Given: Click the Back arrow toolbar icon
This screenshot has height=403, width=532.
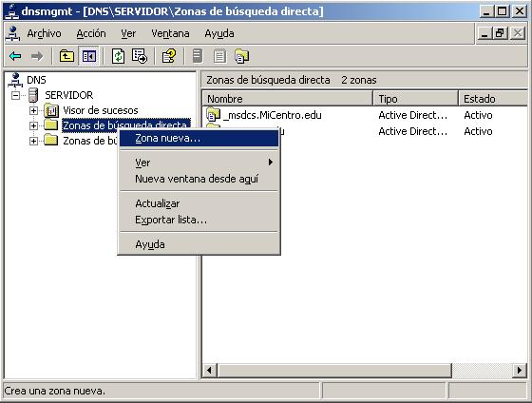Looking at the screenshot, I should point(15,56).
